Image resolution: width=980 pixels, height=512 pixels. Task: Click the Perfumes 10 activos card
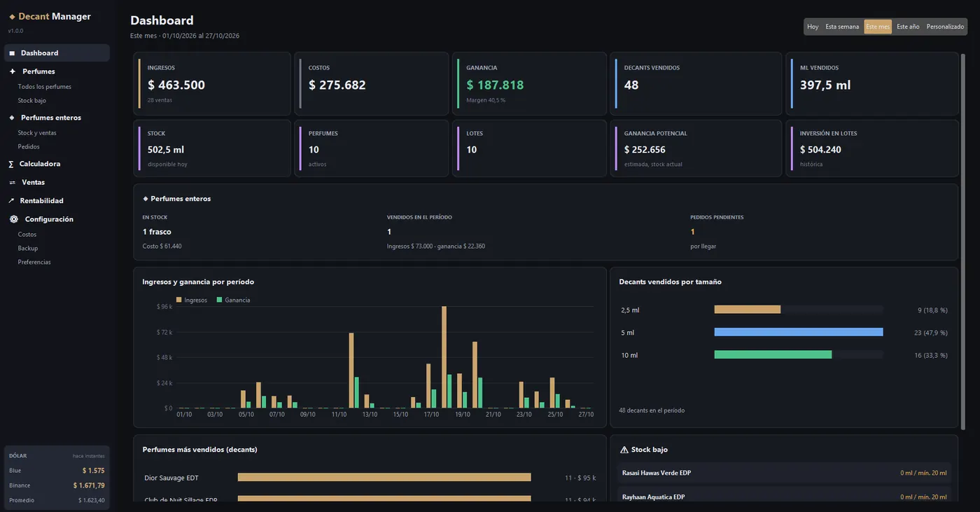pyautogui.click(x=372, y=148)
